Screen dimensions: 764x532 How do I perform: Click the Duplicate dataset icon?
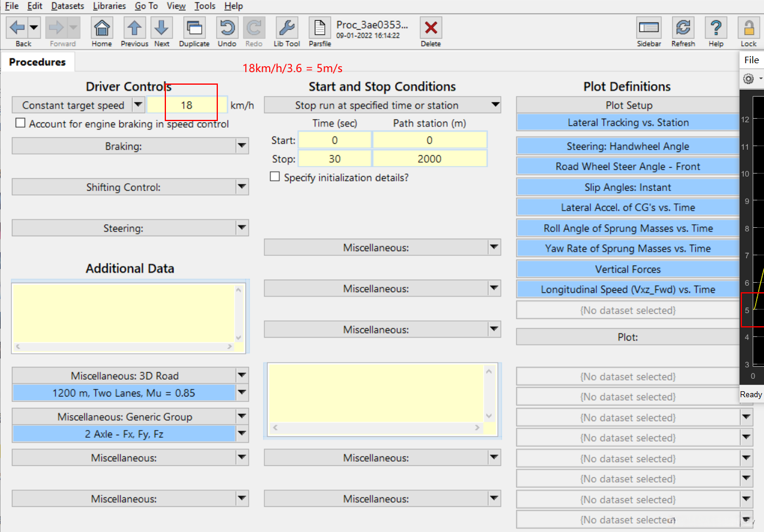click(194, 28)
